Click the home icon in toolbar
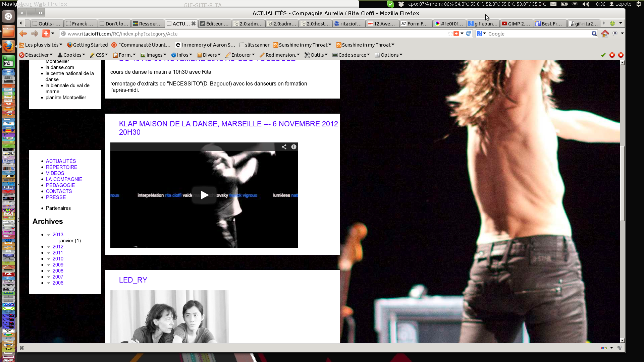644x362 pixels. [x=605, y=34]
